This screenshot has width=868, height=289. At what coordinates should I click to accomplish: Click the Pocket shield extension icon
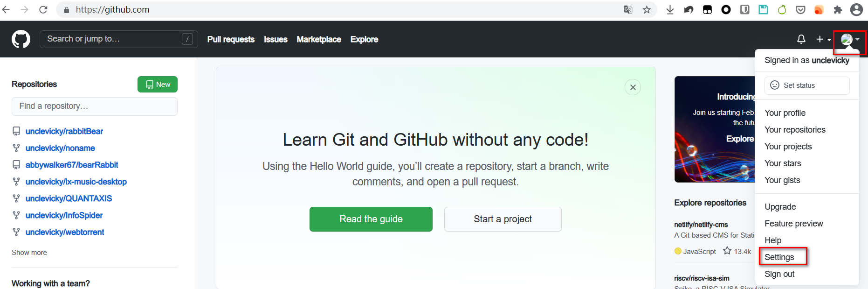coord(800,9)
